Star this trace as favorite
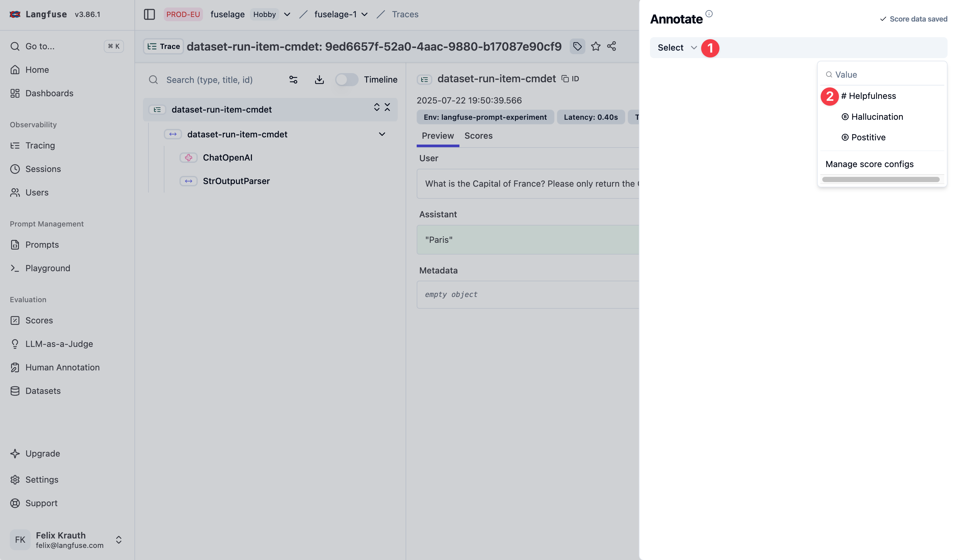Screen dimensions: 958x560 (x=595, y=46)
